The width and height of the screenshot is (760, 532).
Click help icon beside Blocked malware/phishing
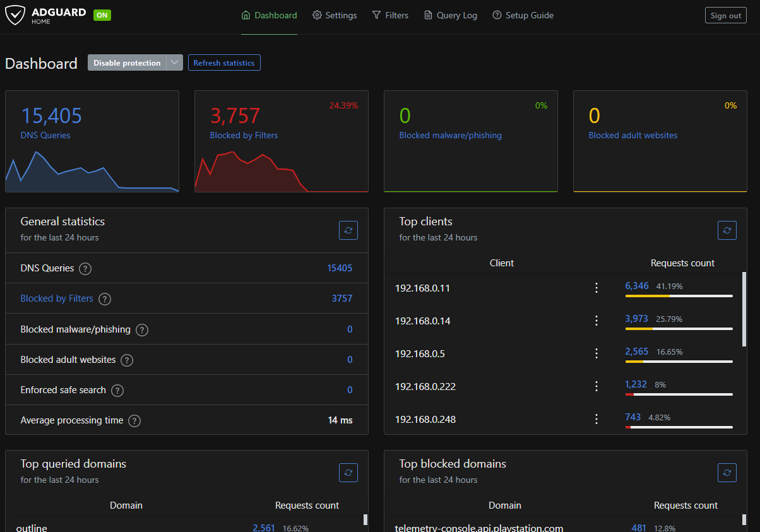coord(142,330)
